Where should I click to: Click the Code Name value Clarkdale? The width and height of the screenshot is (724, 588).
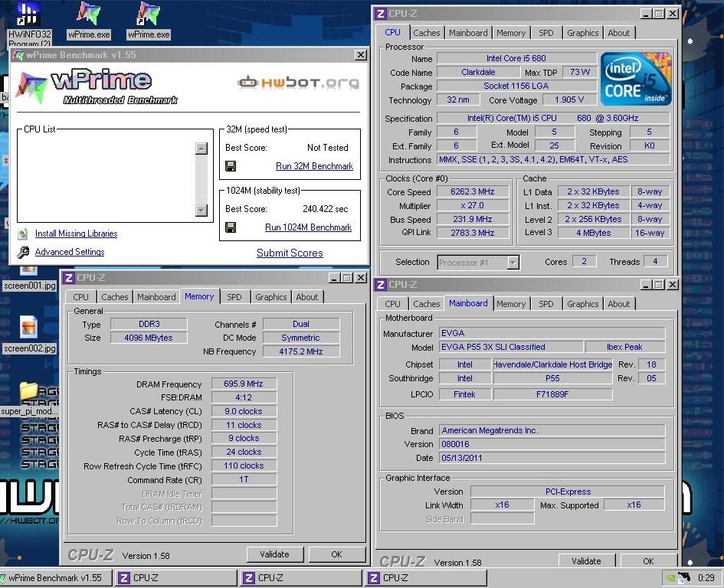(x=478, y=73)
